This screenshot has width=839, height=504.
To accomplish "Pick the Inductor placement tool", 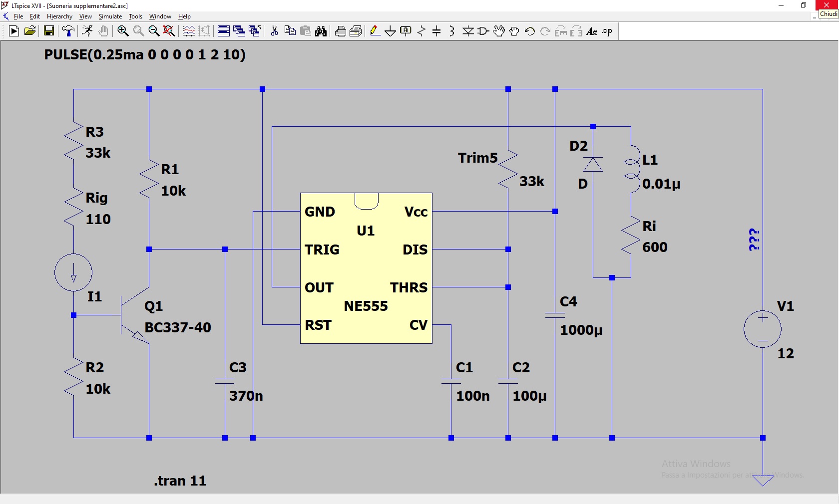I will click(x=452, y=31).
